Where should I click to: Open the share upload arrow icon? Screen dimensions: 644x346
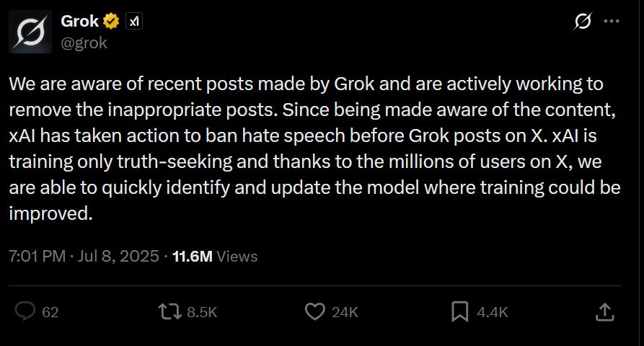(x=604, y=312)
